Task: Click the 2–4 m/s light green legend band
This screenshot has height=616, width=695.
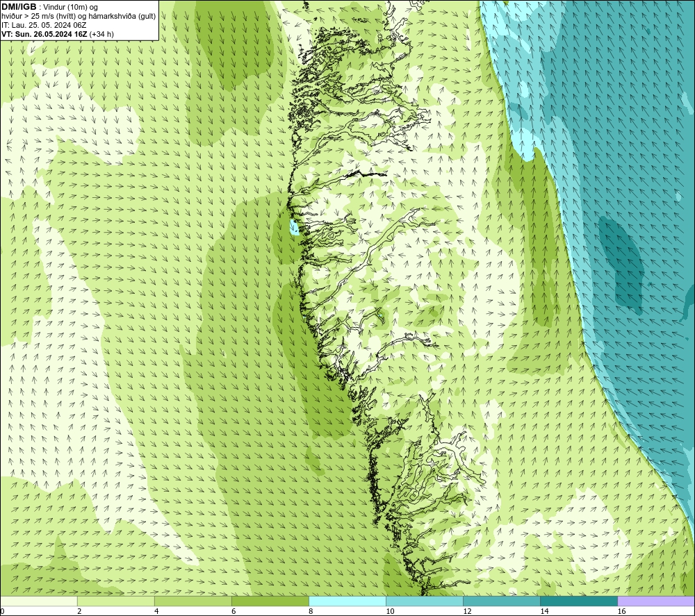Action: tap(115, 601)
